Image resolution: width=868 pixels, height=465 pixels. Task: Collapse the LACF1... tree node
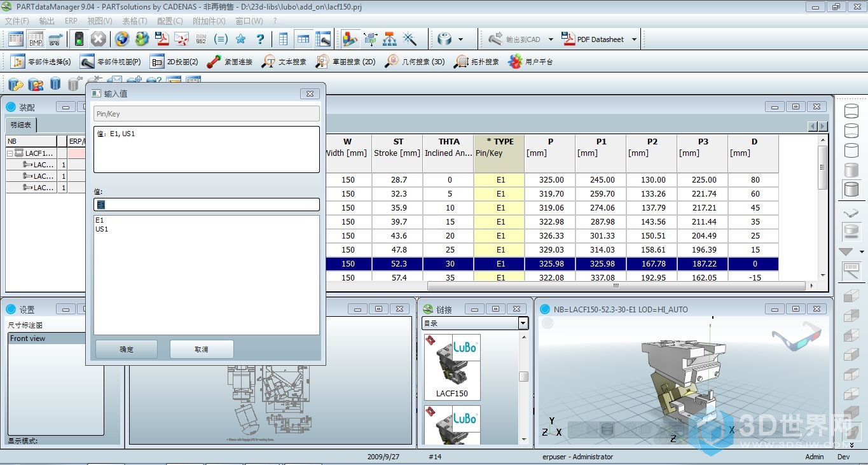(x=10, y=153)
